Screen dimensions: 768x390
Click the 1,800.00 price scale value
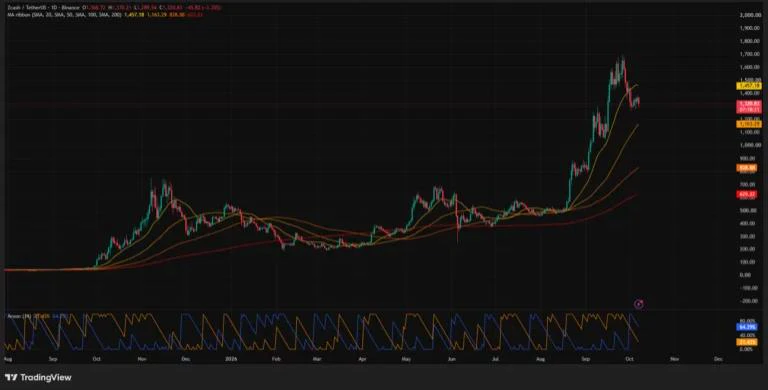(750, 41)
